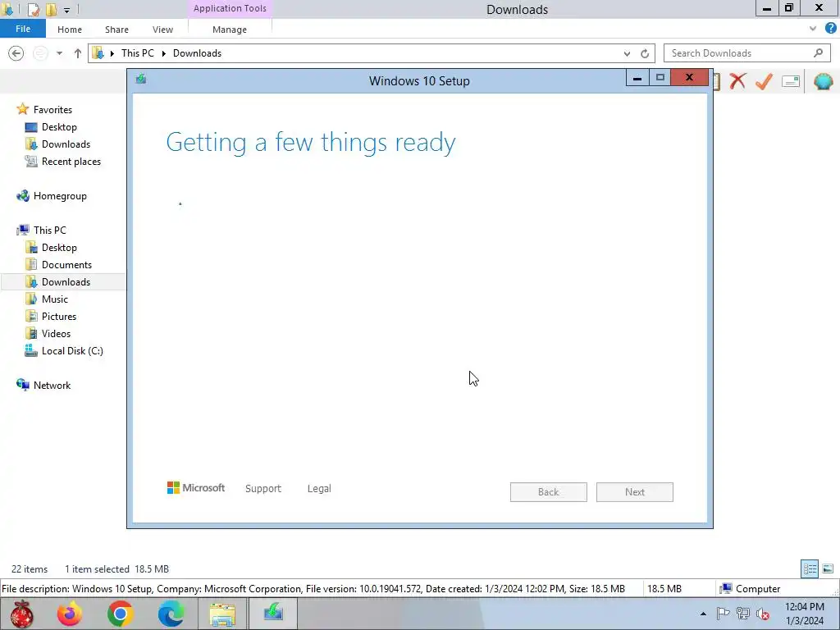Open the Manage ribbon tab
Viewport: 840px width, 630px height.
pyautogui.click(x=230, y=30)
